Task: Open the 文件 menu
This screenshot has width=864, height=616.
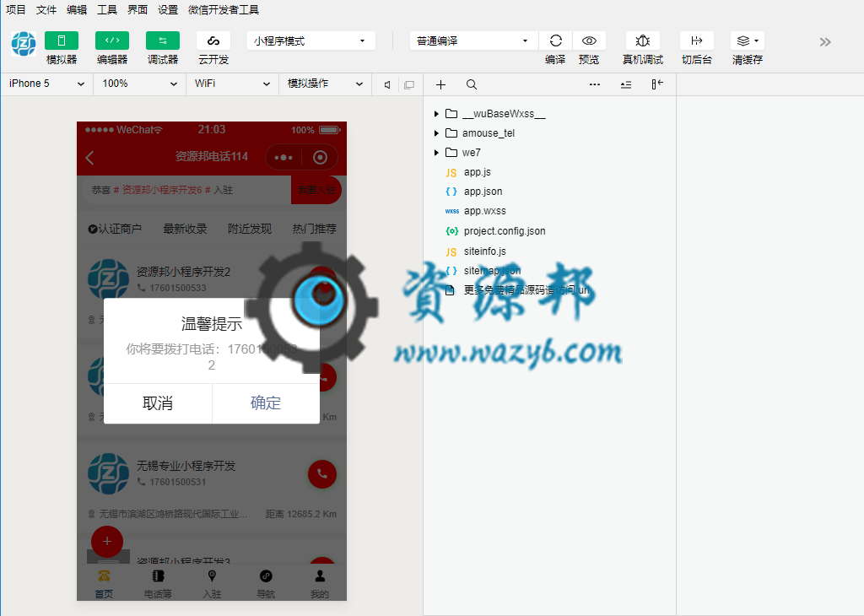Action: 46,9
